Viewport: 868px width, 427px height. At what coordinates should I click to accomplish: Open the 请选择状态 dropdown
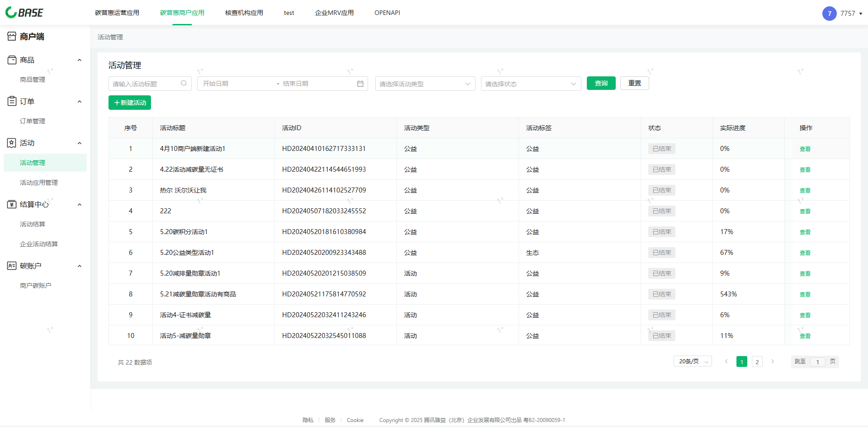[530, 84]
